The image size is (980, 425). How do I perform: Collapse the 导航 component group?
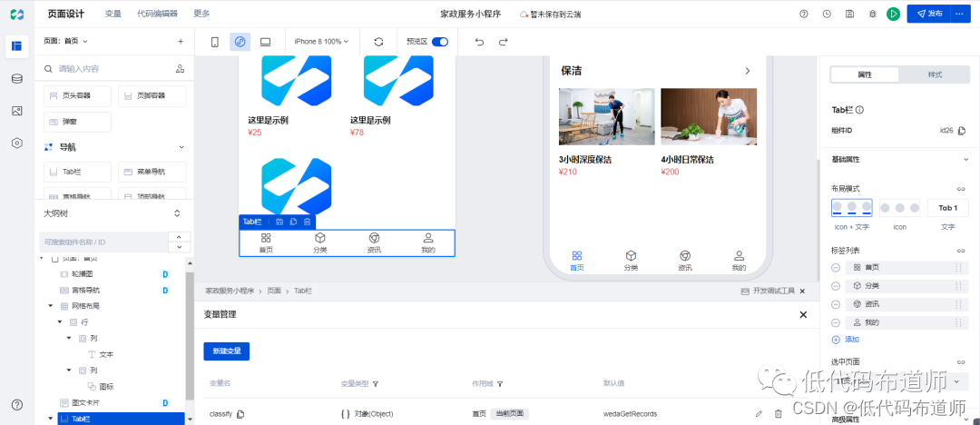(x=181, y=147)
